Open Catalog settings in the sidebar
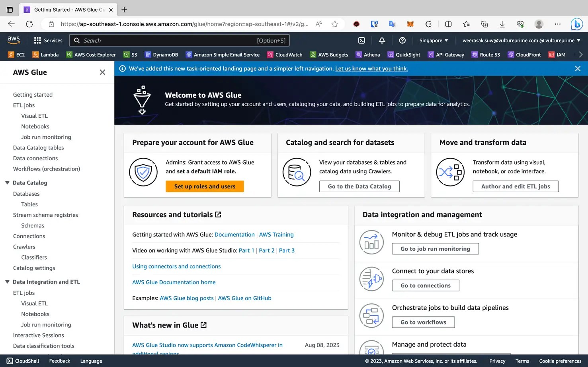Image resolution: width=588 pixels, height=367 pixels. (34, 268)
